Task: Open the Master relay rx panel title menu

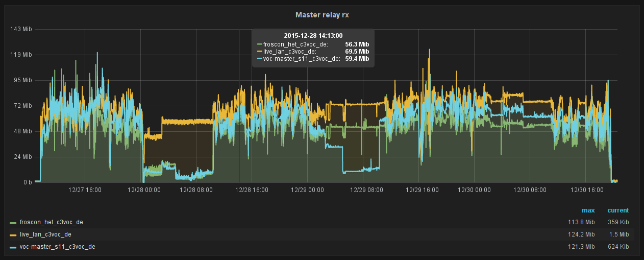Action: click(322, 15)
